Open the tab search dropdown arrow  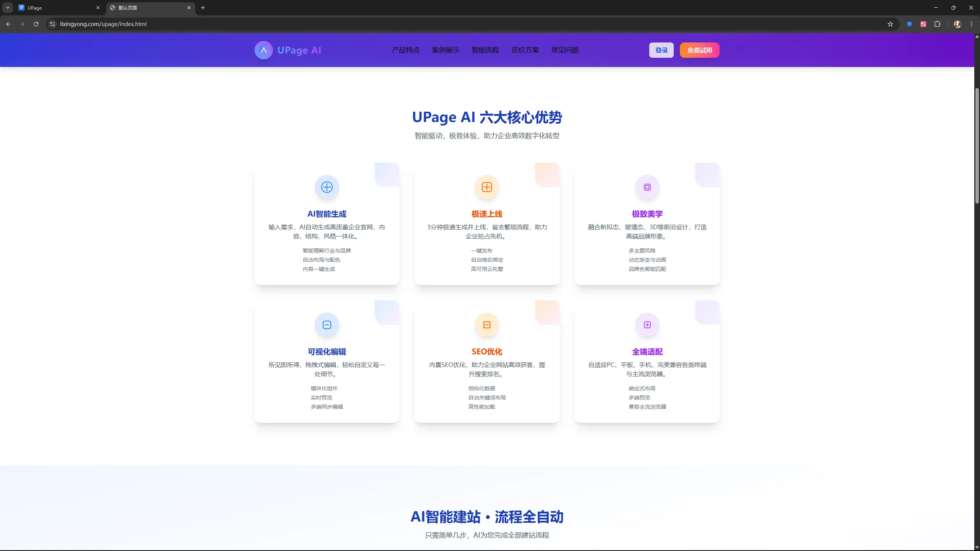[7, 8]
